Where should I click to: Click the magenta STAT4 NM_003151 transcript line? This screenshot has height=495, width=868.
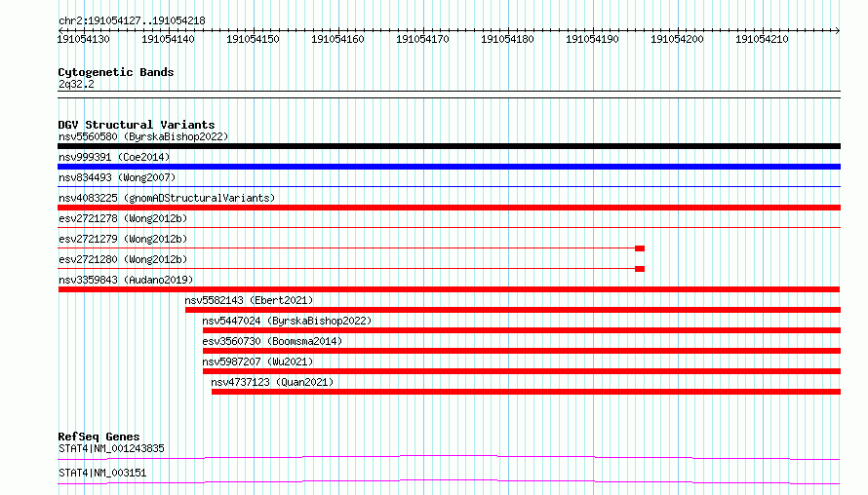pos(449,481)
